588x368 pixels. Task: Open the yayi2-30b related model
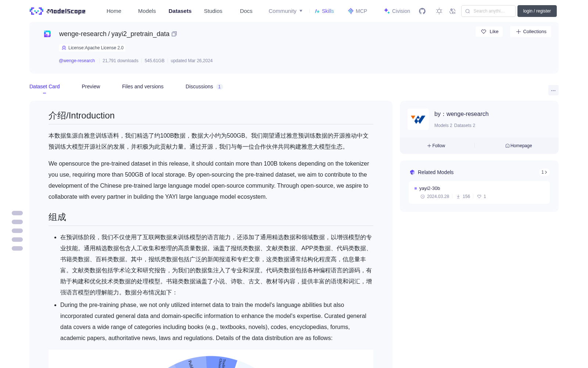(479, 192)
